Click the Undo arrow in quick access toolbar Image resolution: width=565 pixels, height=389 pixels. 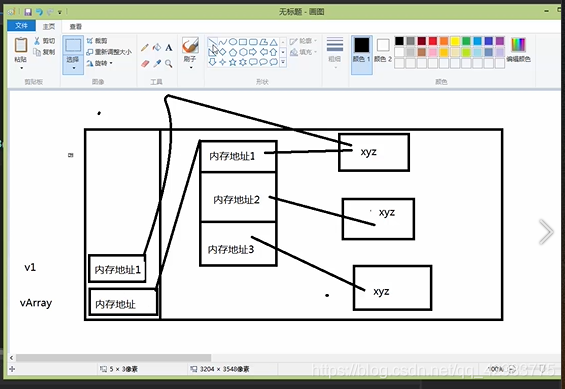39,12
